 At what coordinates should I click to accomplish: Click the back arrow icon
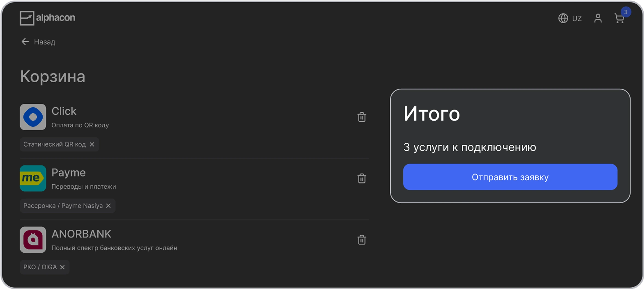point(25,42)
